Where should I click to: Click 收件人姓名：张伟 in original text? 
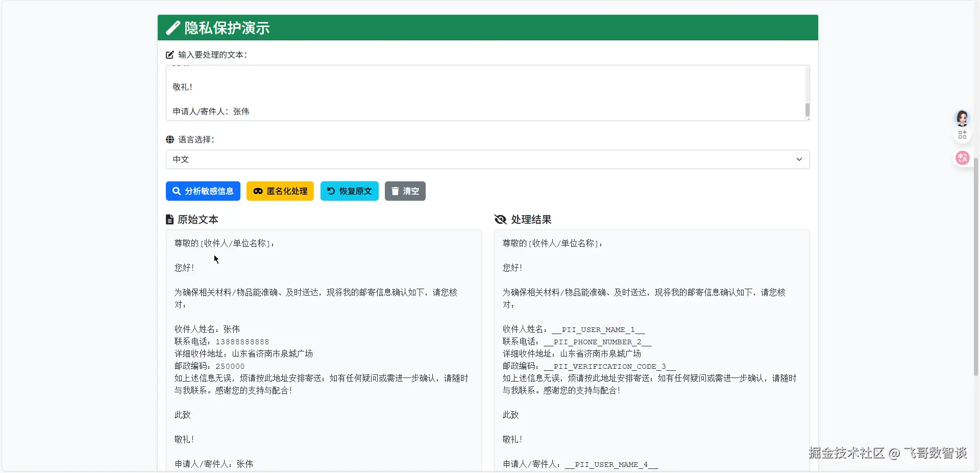207,329
